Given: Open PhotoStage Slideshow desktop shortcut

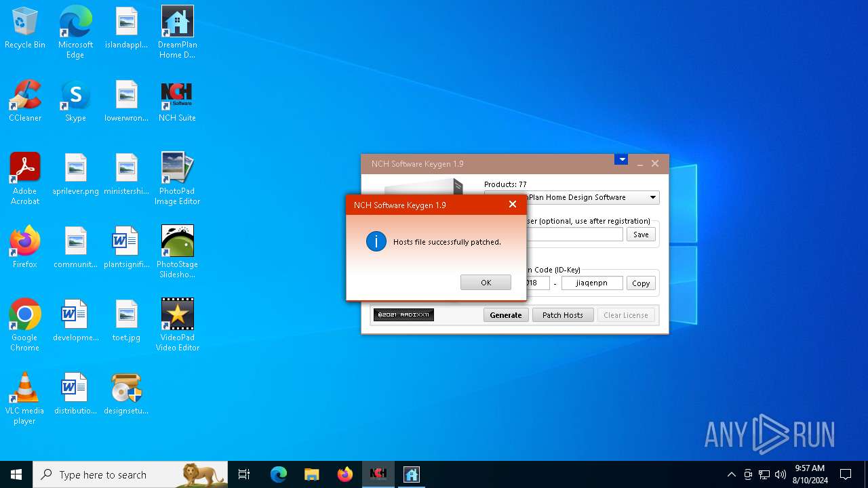Looking at the screenshot, I should pos(177,252).
